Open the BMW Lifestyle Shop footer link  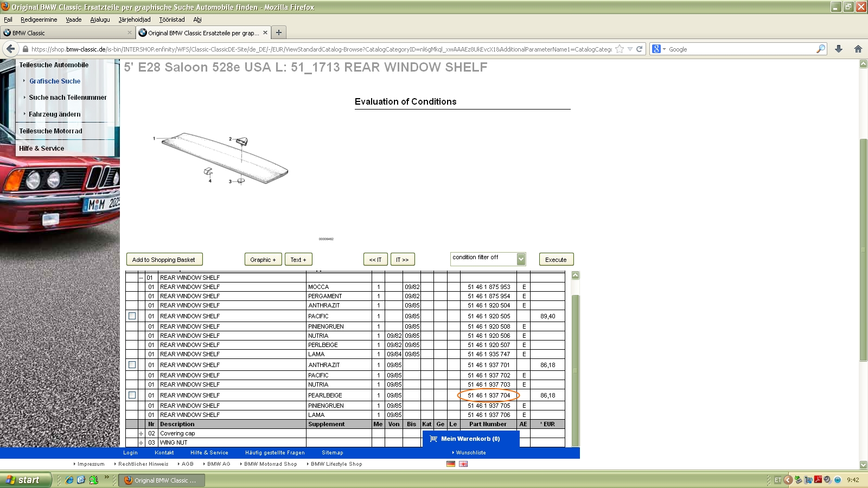tap(336, 464)
